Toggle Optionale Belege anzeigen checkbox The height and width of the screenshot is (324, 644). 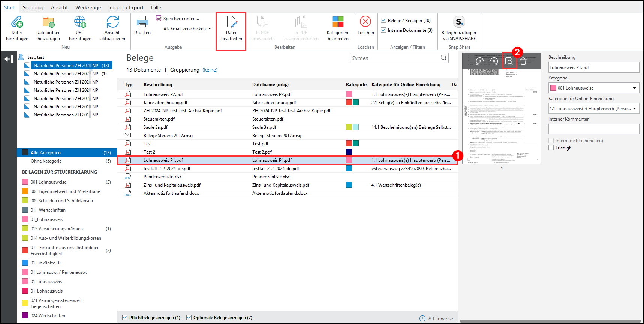(x=189, y=317)
